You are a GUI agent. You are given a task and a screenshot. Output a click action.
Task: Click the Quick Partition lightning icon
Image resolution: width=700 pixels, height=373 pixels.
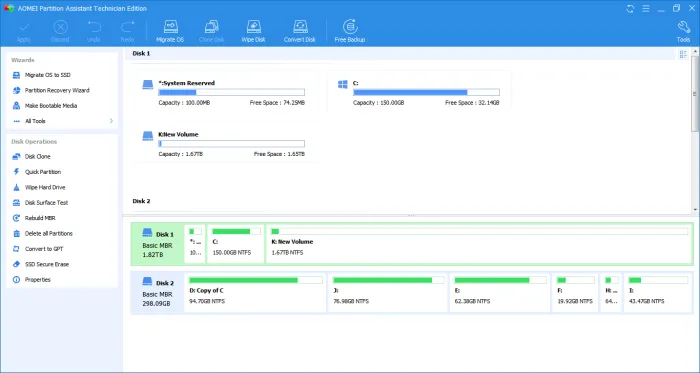tap(17, 172)
